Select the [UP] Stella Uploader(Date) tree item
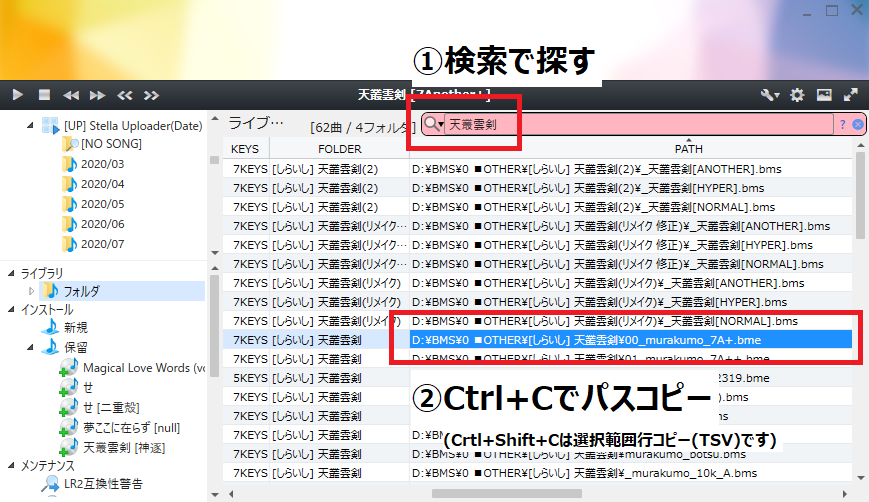This screenshot has width=869, height=502. [133, 126]
